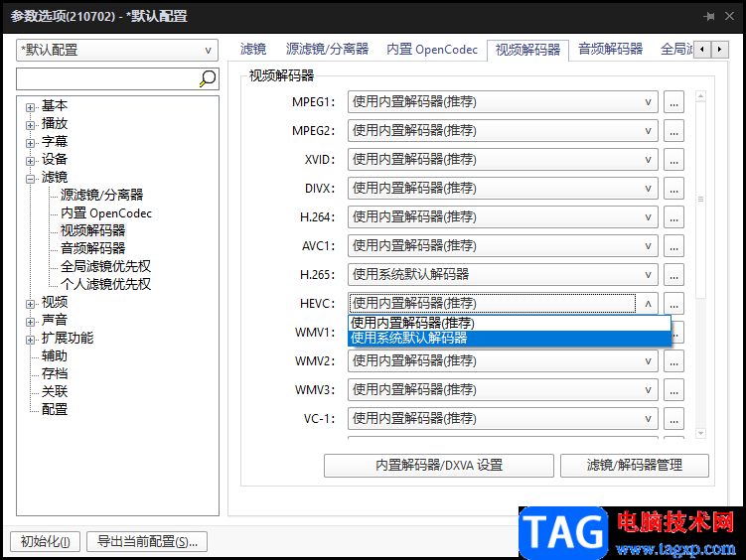Close the preferences dialog

729,16
